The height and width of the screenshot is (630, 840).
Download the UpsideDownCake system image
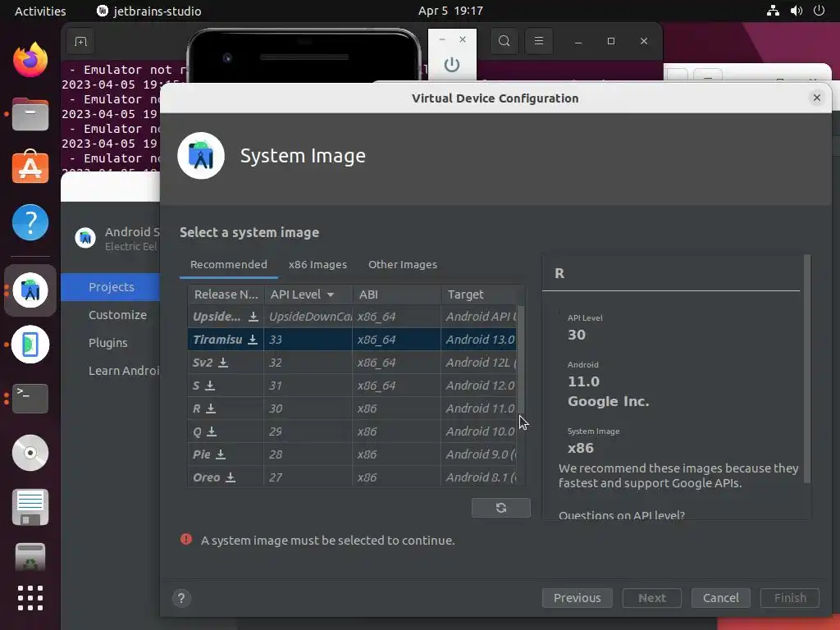(x=253, y=317)
